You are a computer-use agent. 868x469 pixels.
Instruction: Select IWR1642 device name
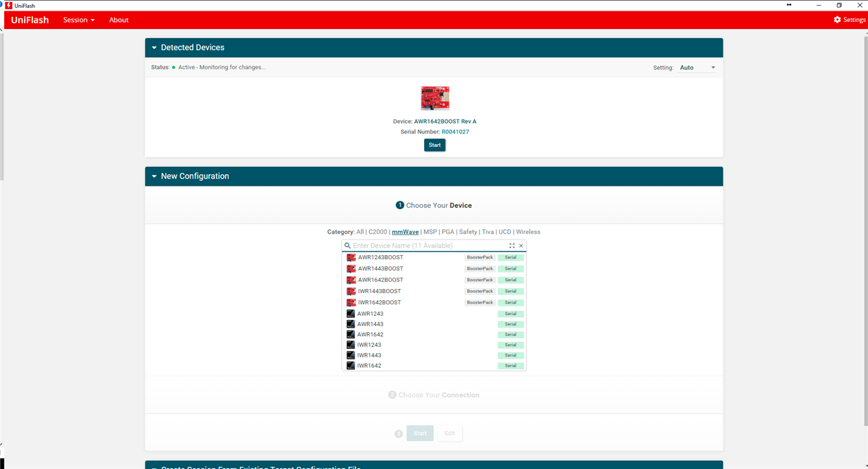click(x=369, y=366)
